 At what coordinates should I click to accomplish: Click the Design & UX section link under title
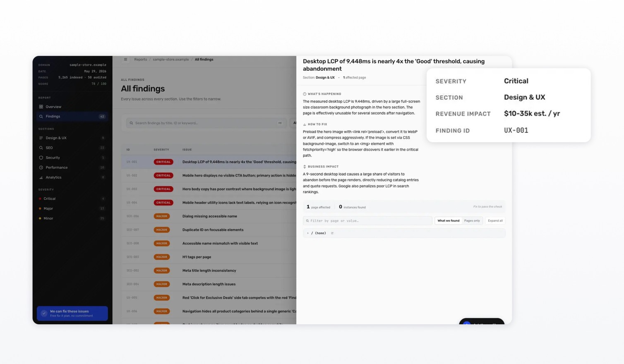click(325, 78)
